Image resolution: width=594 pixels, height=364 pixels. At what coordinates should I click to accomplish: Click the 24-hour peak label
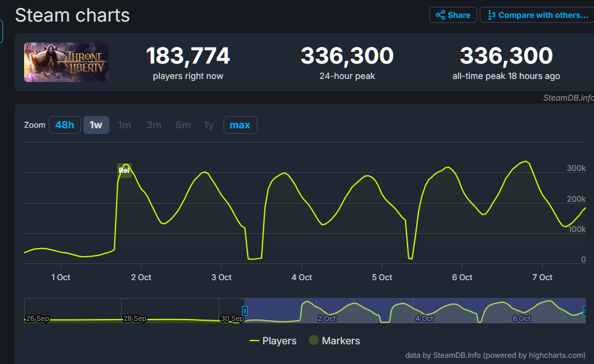tap(347, 76)
